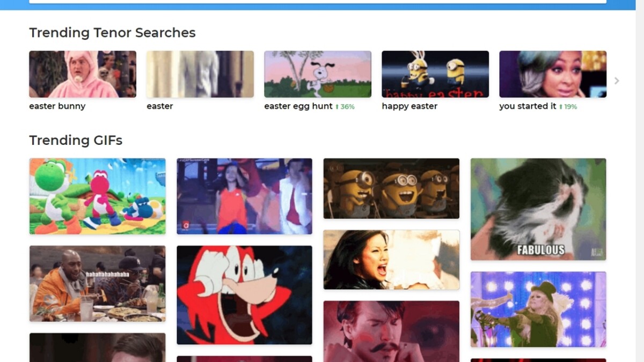Click the next arrow beside trending searches

(617, 80)
